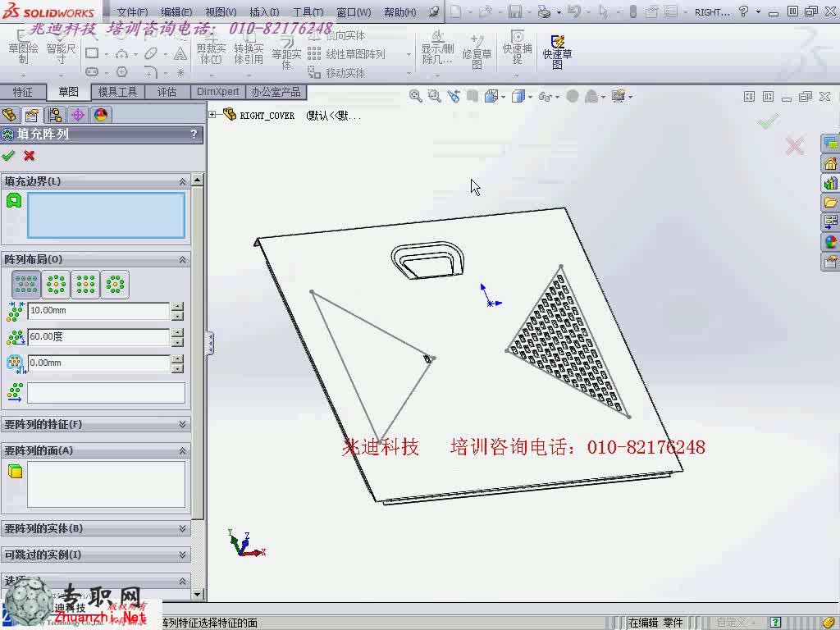Open Appearances color ball in task pane
The height and width of the screenshot is (630, 840).
(x=830, y=242)
